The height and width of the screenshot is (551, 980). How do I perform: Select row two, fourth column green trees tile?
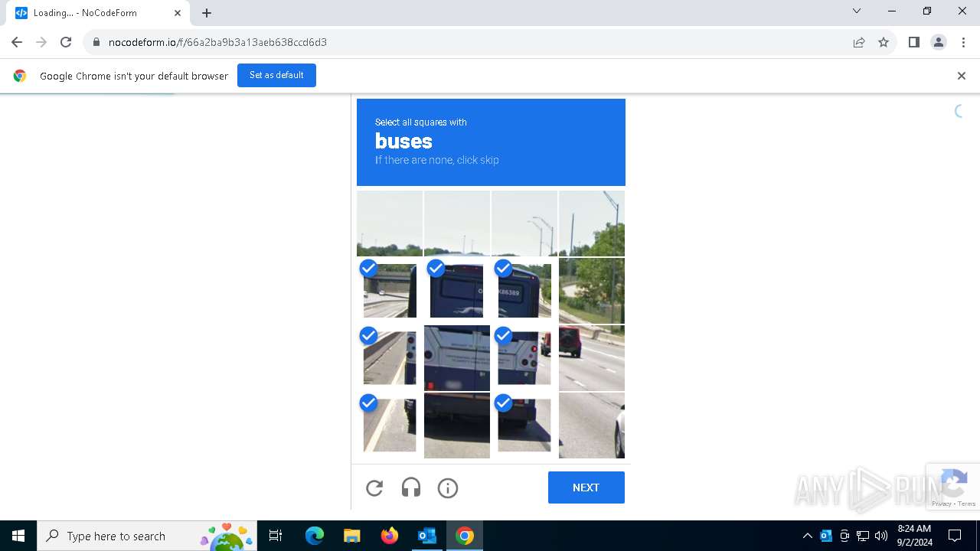click(x=592, y=291)
